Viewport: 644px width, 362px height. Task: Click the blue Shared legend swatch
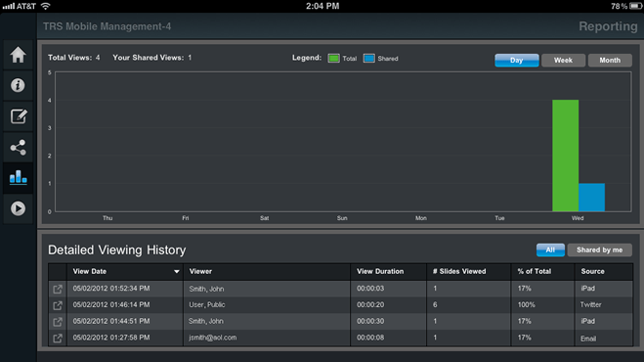click(x=368, y=59)
